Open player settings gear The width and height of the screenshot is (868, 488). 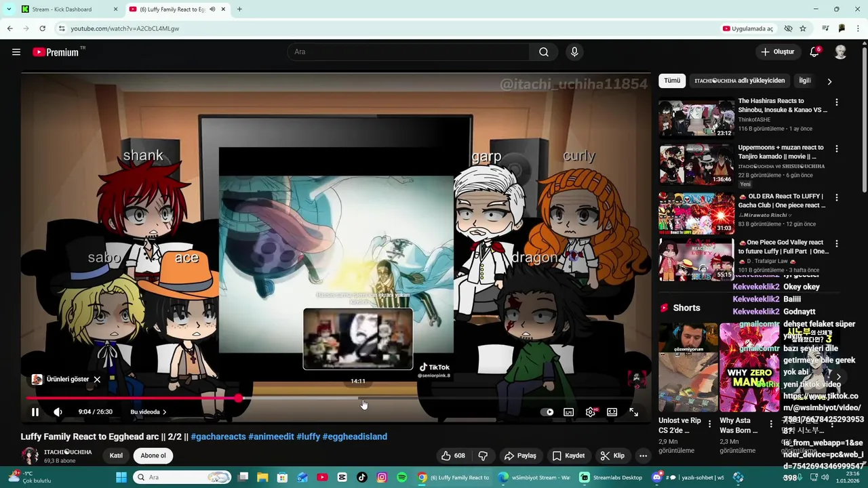point(591,412)
